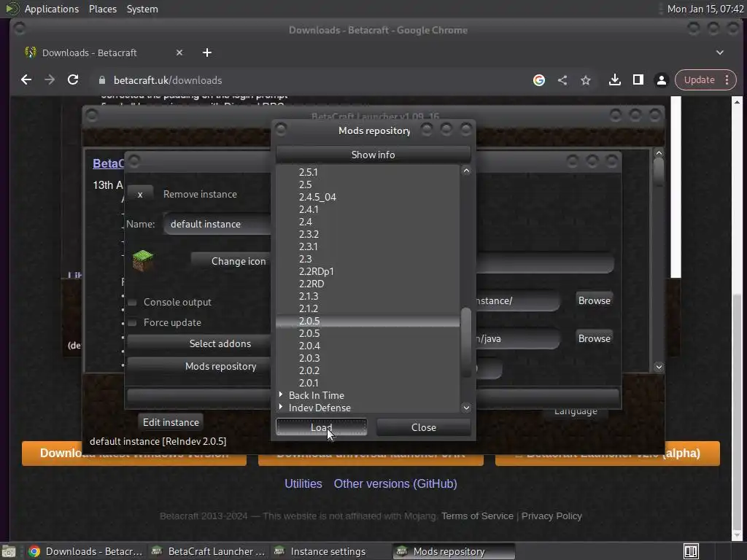Open workspace switcher in bottom panel
747x560 pixels.
(691, 551)
